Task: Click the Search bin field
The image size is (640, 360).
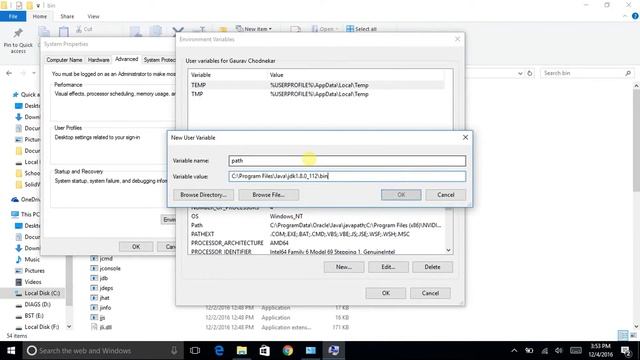Action: click(x=587, y=73)
